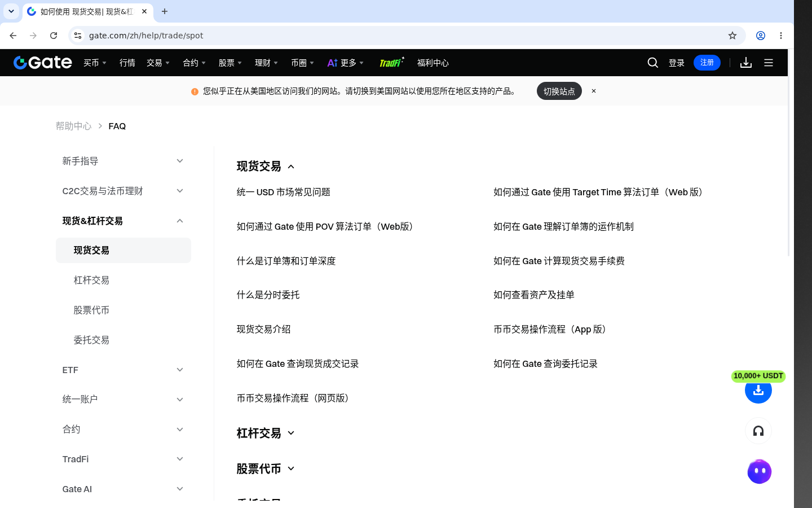Click the 切换站点 button
The width and height of the screenshot is (812, 508).
tap(559, 91)
